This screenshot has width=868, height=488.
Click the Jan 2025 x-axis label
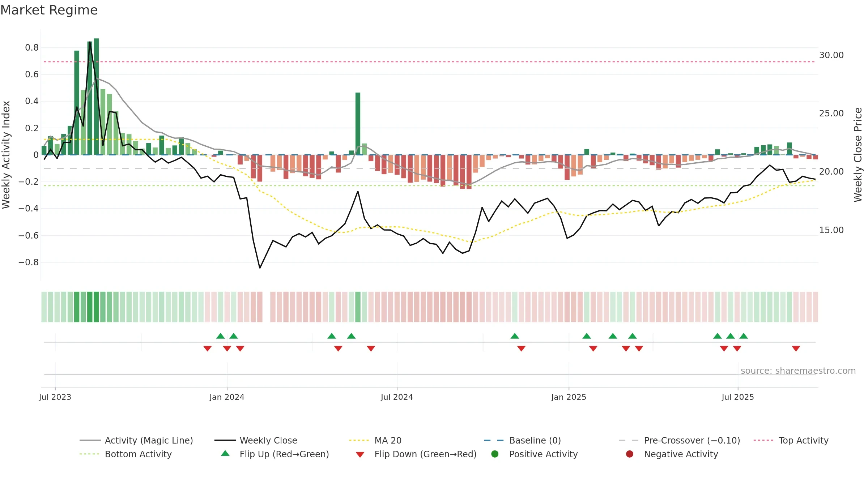569,397
